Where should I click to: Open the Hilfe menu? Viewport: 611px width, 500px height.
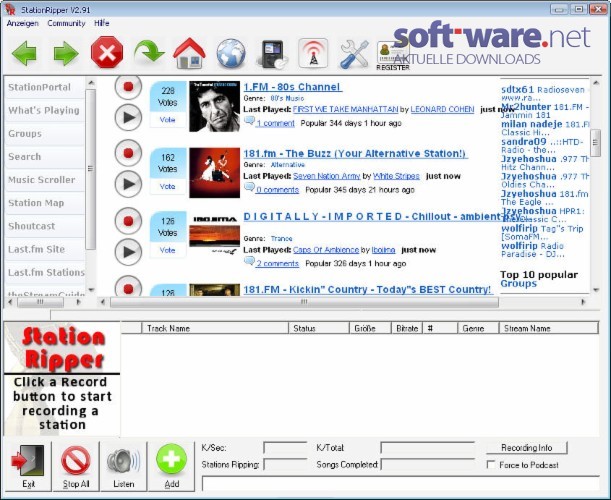tap(101, 23)
